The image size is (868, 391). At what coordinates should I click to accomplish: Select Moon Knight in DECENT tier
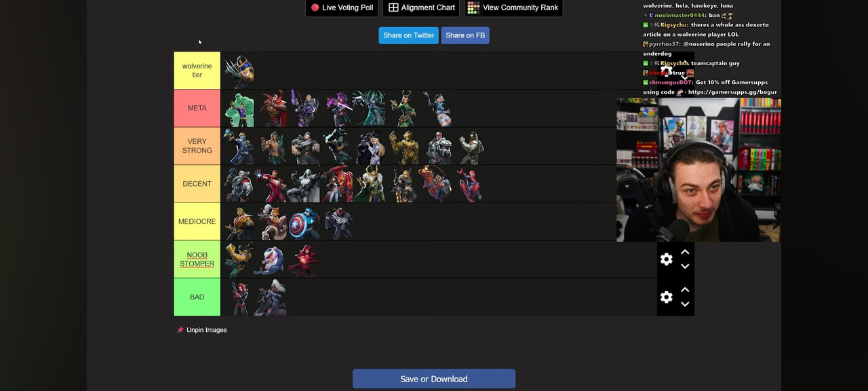click(x=304, y=184)
